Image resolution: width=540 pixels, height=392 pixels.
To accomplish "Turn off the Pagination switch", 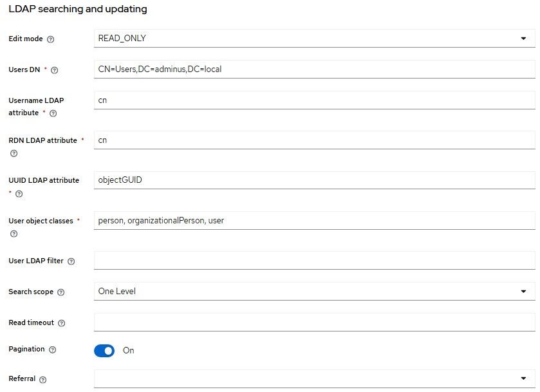I will [x=104, y=351].
